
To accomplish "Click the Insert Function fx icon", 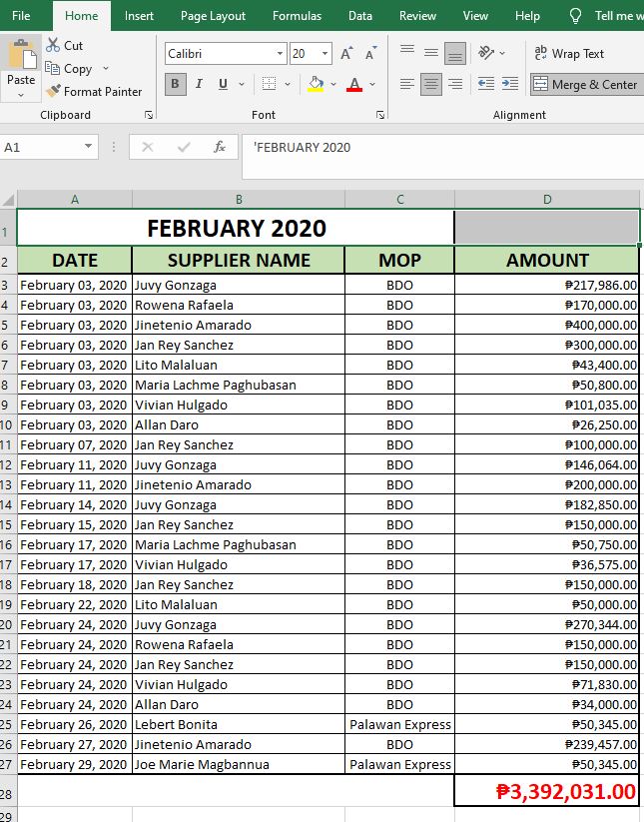I will tap(220, 147).
